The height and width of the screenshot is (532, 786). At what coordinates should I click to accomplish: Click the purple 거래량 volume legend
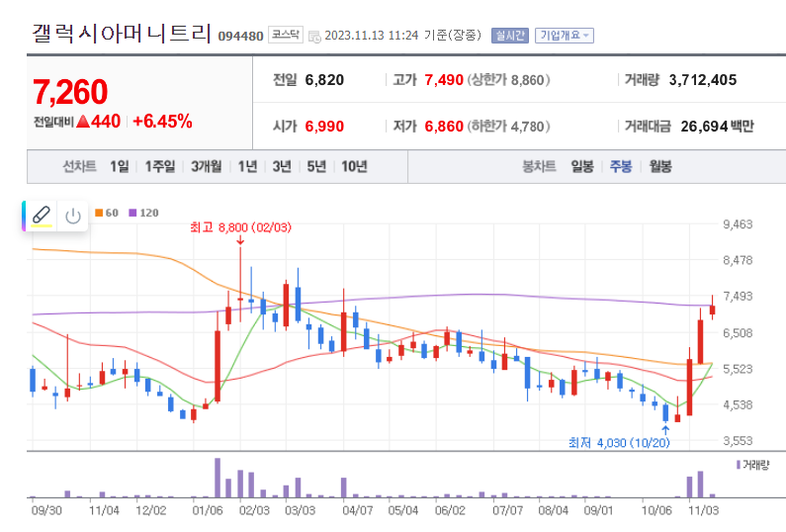(752, 465)
